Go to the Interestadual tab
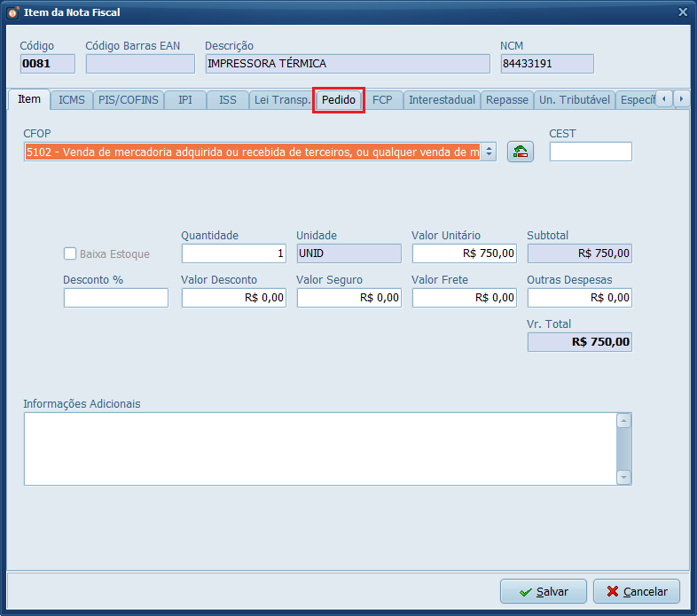 coord(442,100)
